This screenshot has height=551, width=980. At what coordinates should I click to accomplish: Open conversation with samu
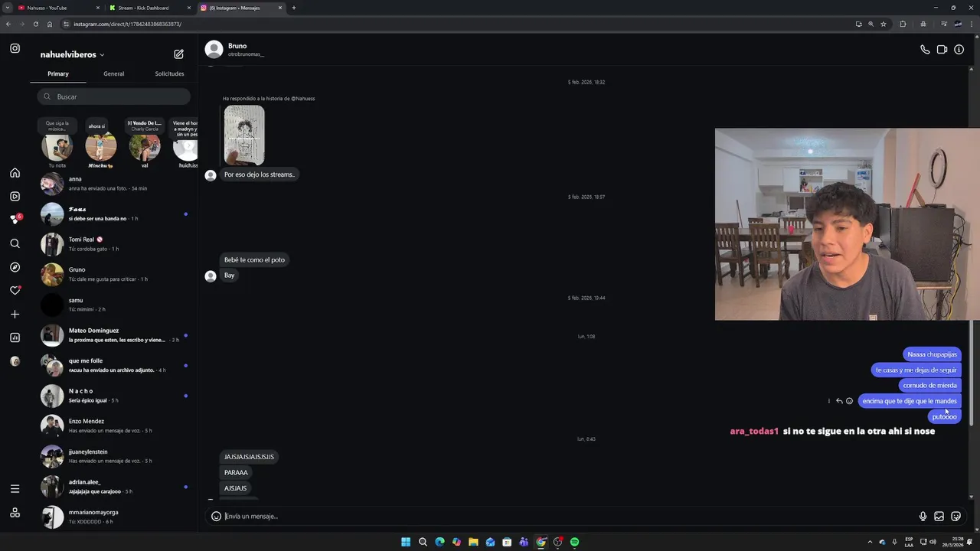point(114,305)
